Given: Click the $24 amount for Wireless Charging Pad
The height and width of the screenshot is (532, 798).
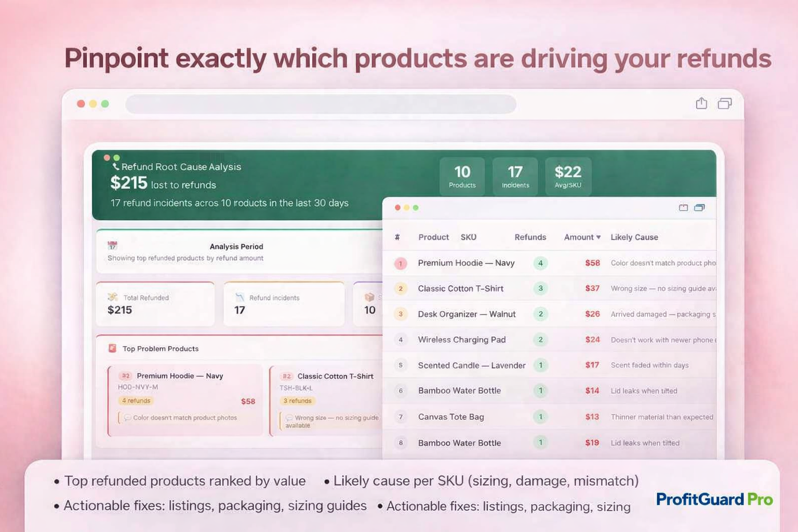Looking at the screenshot, I should click(x=592, y=339).
